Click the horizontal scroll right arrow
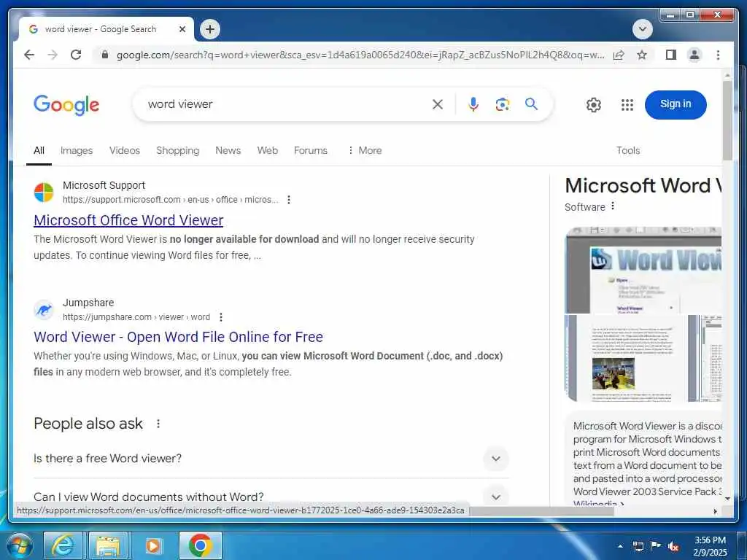This screenshot has height=560, width=747. click(x=715, y=511)
